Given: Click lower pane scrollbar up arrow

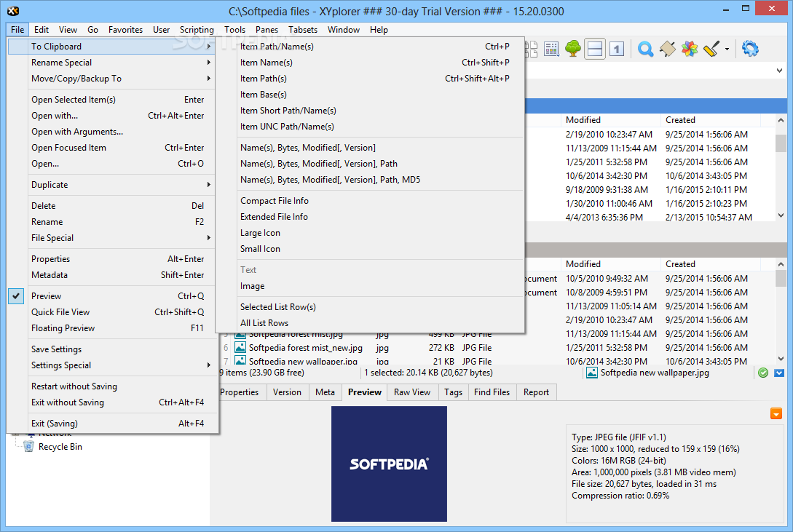Looking at the screenshot, I should [x=781, y=263].
